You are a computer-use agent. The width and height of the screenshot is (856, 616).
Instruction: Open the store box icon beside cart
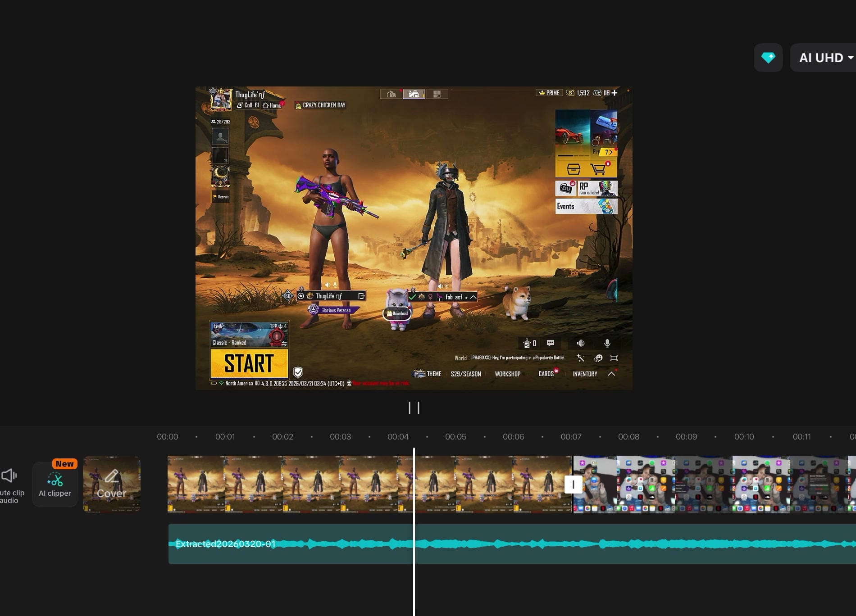click(573, 169)
